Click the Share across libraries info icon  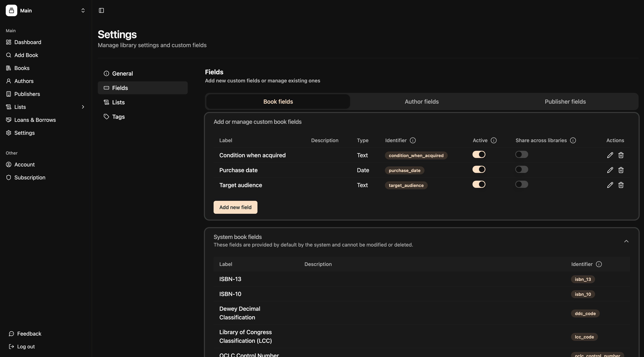pyautogui.click(x=573, y=140)
